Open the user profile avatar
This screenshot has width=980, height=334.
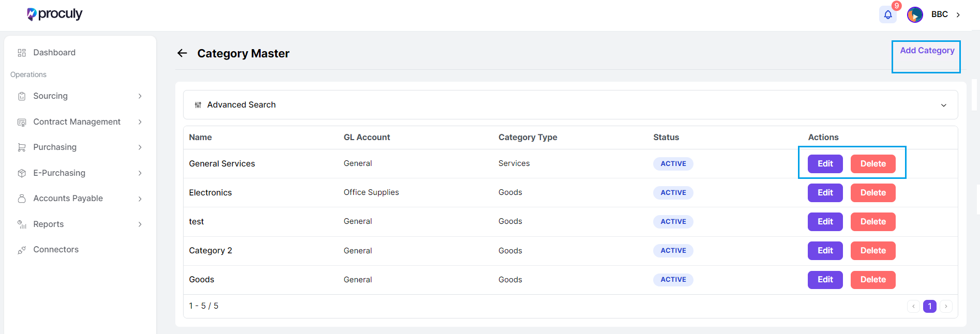915,14
